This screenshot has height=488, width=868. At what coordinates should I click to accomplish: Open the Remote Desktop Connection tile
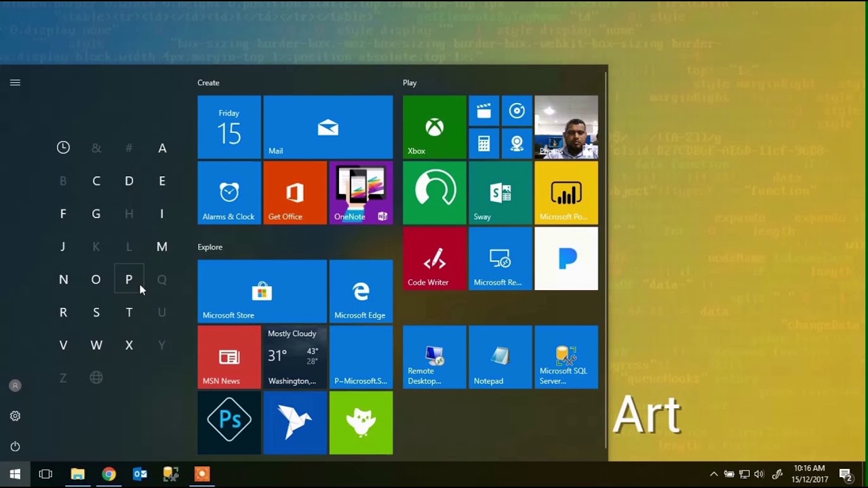[x=435, y=357]
